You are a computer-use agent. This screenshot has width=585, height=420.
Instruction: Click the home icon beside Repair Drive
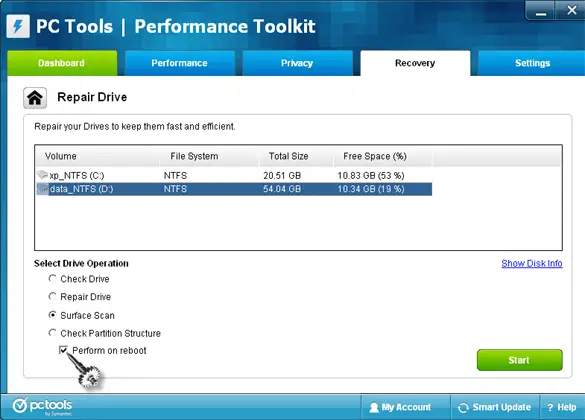tap(35, 98)
